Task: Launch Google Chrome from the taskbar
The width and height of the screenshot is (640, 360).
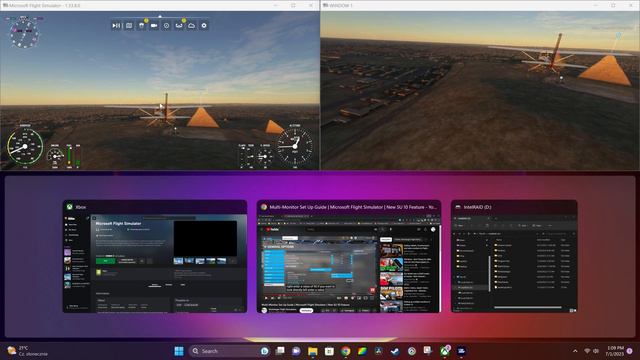Action: click(x=346, y=351)
